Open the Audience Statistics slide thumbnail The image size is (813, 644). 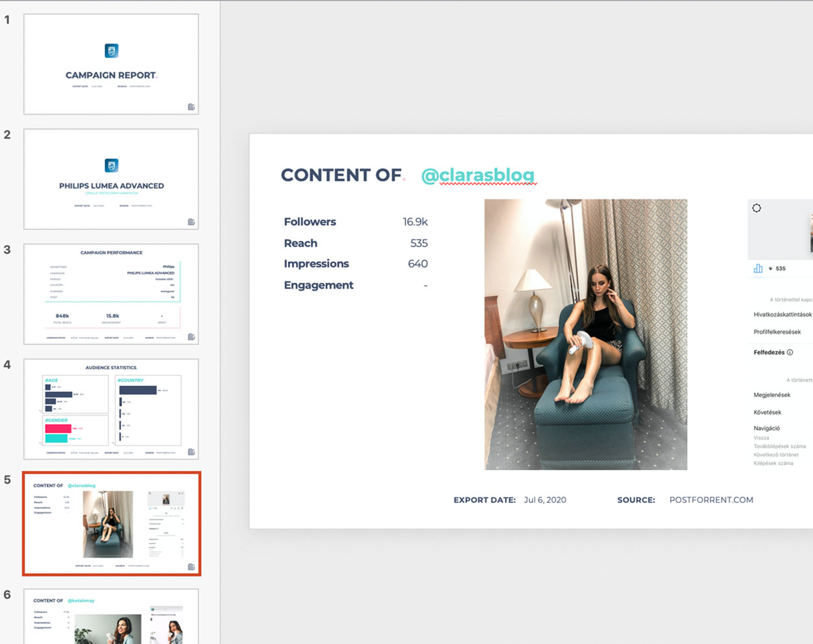(x=111, y=409)
